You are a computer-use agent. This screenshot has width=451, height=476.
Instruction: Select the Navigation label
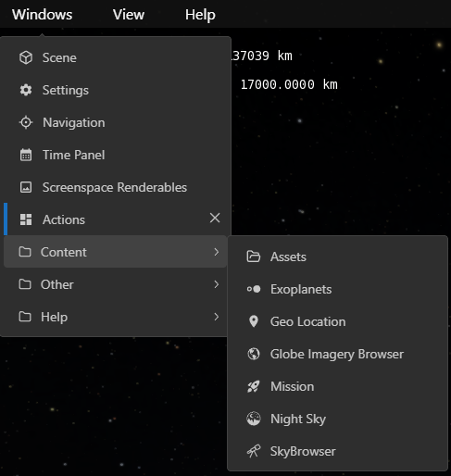pyautogui.click(x=74, y=123)
